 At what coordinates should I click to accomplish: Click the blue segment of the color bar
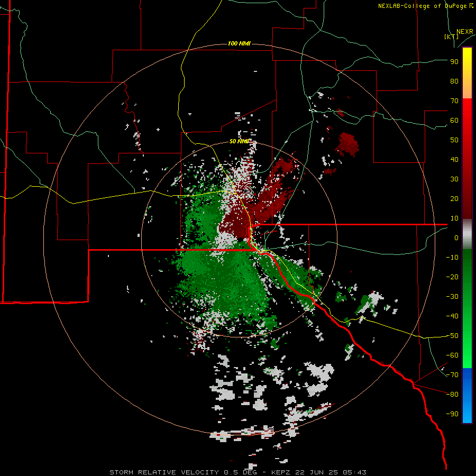coord(467,396)
